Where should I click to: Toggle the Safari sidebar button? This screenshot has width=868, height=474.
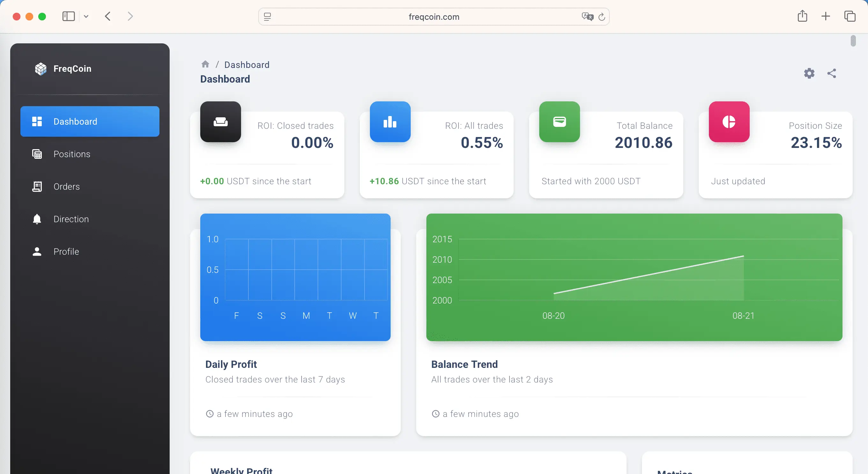point(69,16)
